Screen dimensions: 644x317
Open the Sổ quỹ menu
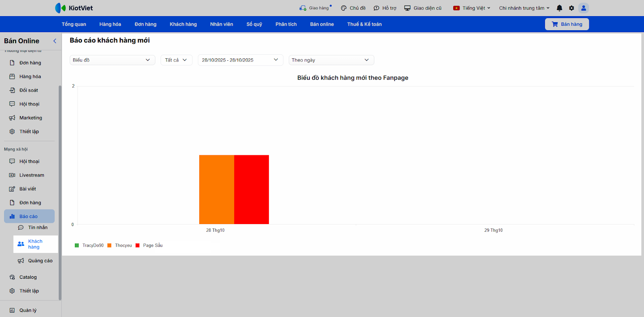point(254,24)
